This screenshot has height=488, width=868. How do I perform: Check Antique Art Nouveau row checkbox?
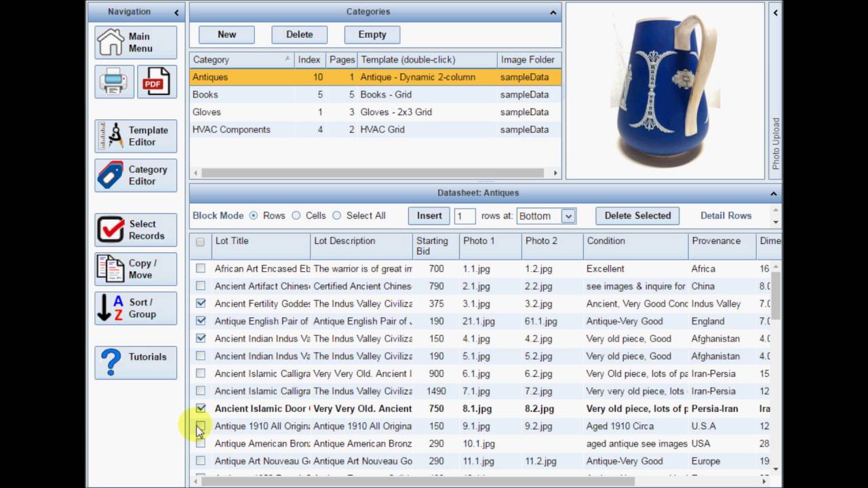(201, 461)
